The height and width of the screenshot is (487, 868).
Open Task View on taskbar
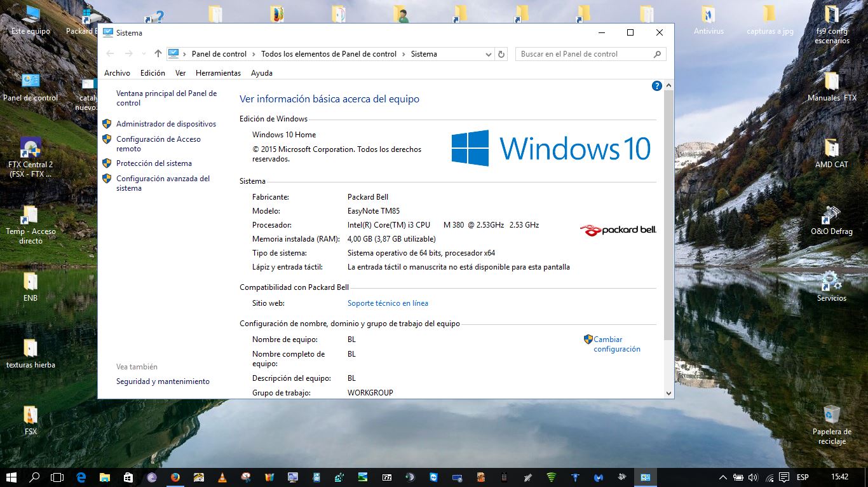[x=57, y=477]
